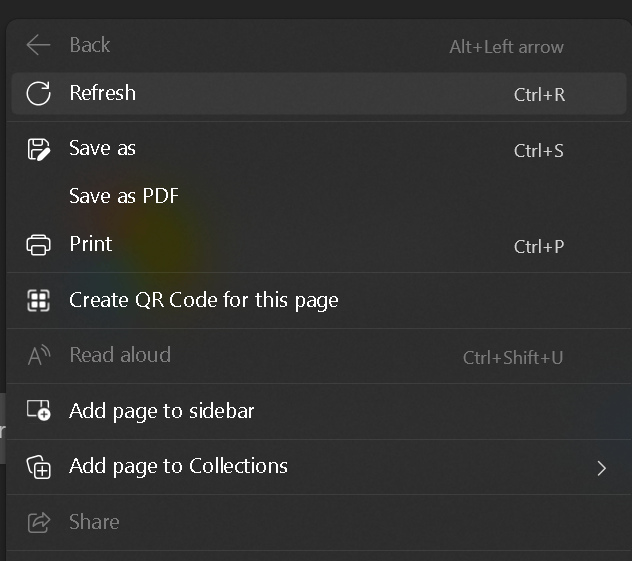Select the Share menu entry
Screen dimensions: 632x561
click(94, 522)
